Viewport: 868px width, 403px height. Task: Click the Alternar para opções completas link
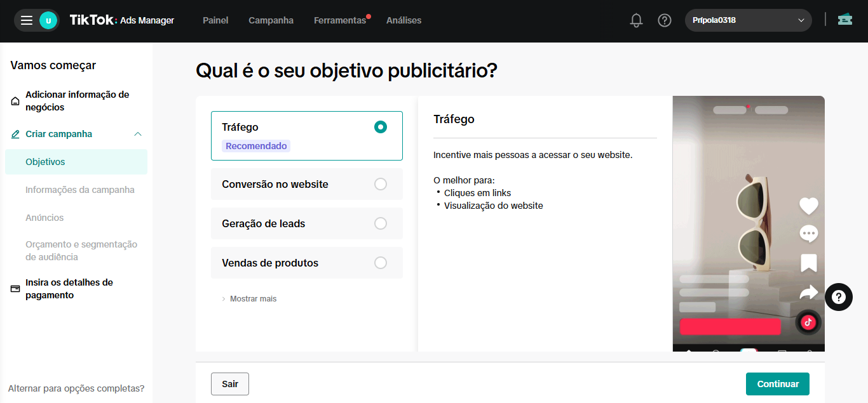(76, 388)
